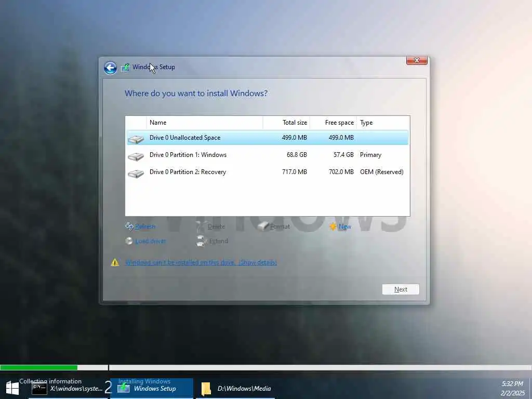Click the Extend partition option

click(x=219, y=241)
